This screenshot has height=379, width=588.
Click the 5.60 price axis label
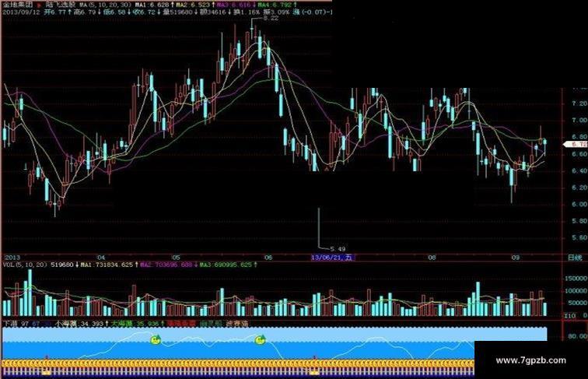tap(579, 237)
